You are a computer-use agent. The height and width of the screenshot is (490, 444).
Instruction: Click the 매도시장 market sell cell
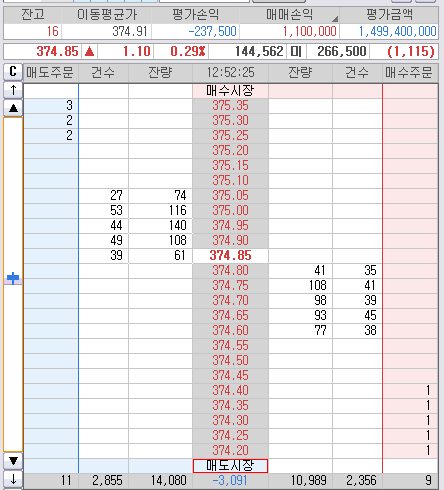pyautogui.click(x=230, y=466)
